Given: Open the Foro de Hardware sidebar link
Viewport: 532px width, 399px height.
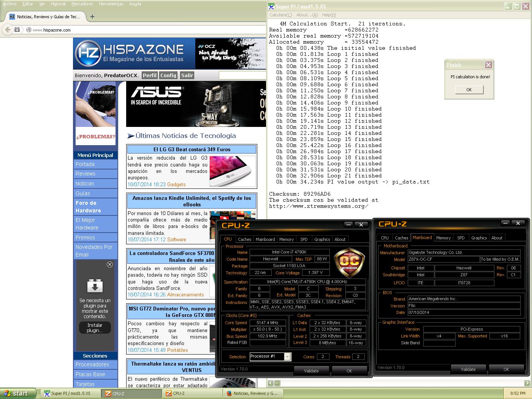Looking at the screenshot, I should (88, 207).
